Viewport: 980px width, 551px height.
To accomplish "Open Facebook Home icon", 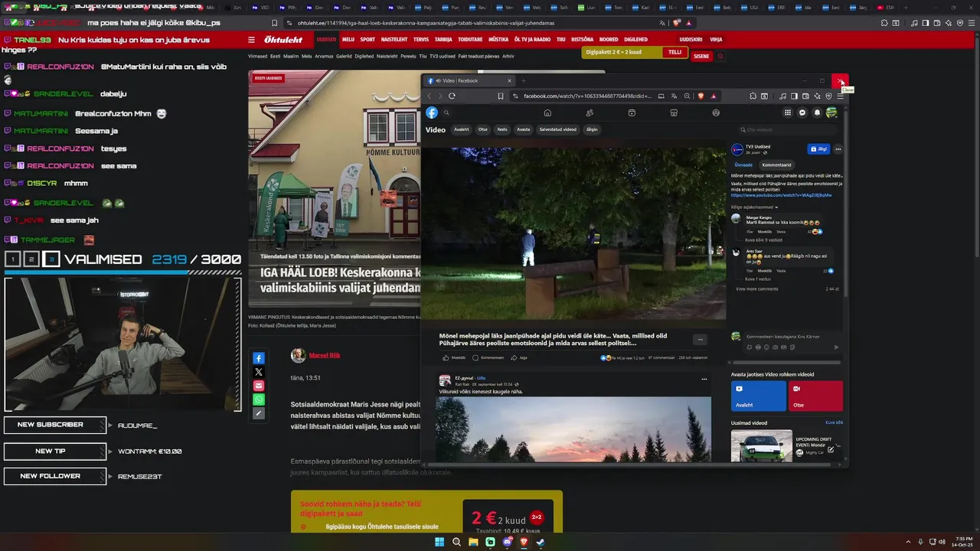I will tap(547, 112).
